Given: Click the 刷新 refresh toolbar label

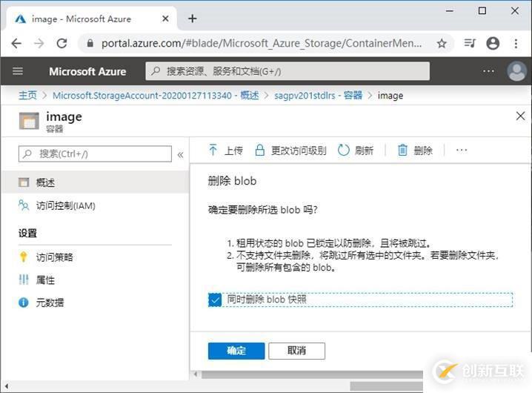Looking at the screenshot, I should pyautogui.click(x=364, y=151).
